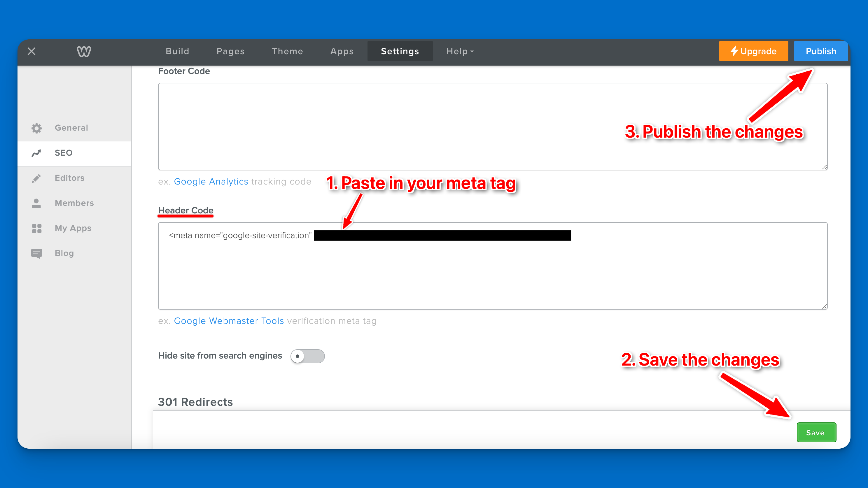This screenshot has width=868, height=488.
Task: Open the Google Analytics link
Action: (x=211, y=182)
